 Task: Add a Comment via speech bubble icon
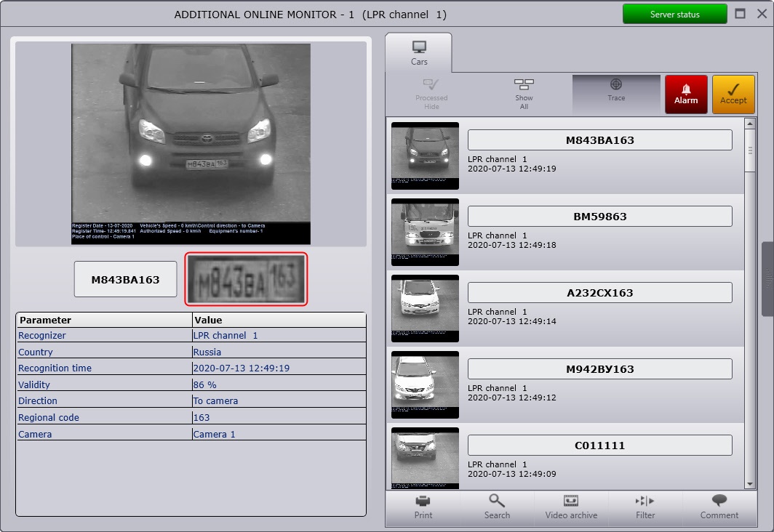click(719, 507)
